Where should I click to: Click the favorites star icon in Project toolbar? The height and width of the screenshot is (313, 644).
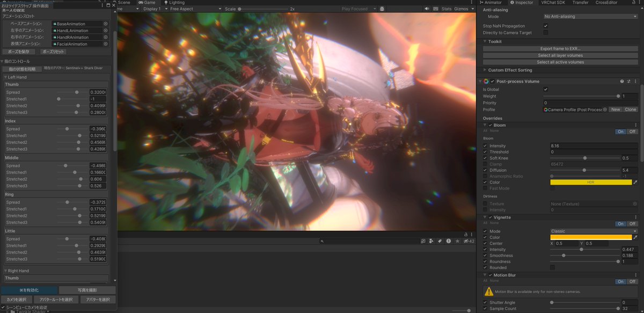coord(457,241)
